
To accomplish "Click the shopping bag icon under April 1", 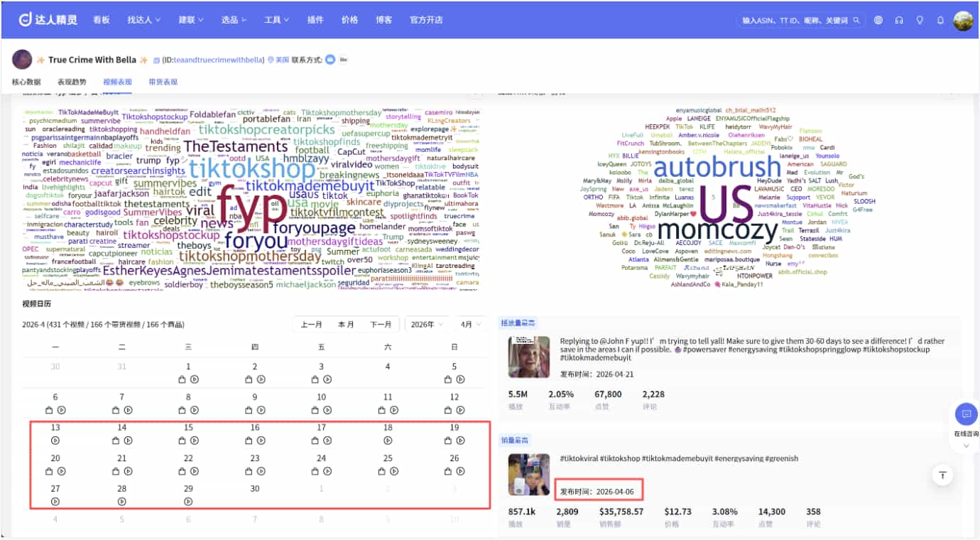I will (x=183, y=379).
